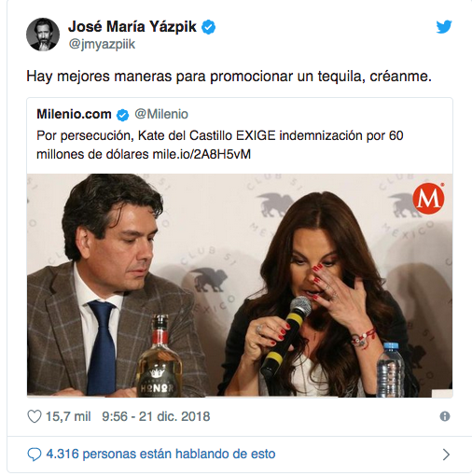Click the Twitter bird logo
The image size is (472, 476).
444,27
